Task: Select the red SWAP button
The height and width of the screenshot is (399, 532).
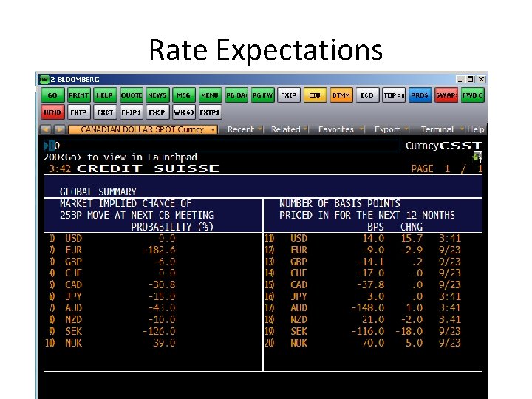Action: click(446, 95)
